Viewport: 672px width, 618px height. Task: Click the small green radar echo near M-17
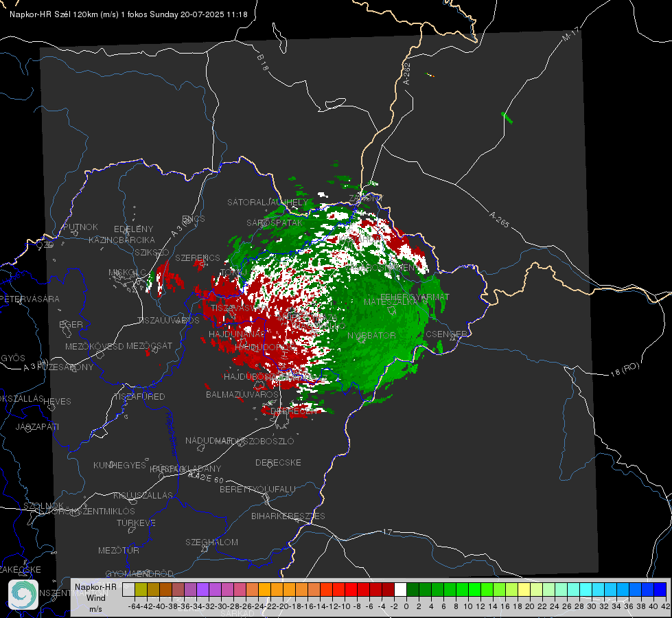[x=507, y=117]
